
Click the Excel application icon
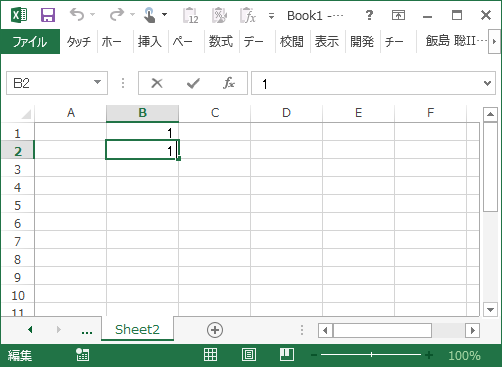(x=19, y=15)
